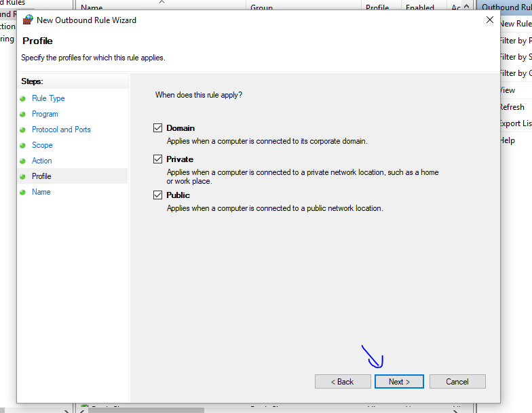Cancel the New Outbound Rule Wizard
This screenshot has width=532, height=413.
(x=457, y=381)
